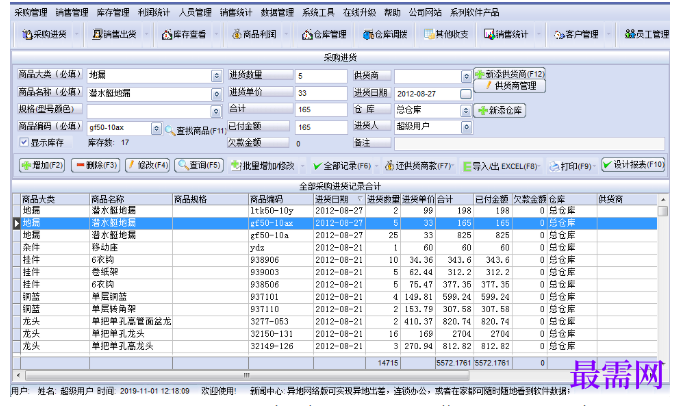Viewport: 682px width, 406px height.
Task: Show 全部记录(F6)
Action: point(342,166)
